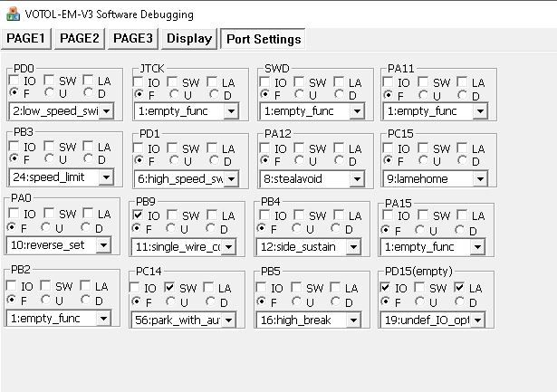Check the LA checkbox for PA11

pyautogui.click(x=463, y=82)
